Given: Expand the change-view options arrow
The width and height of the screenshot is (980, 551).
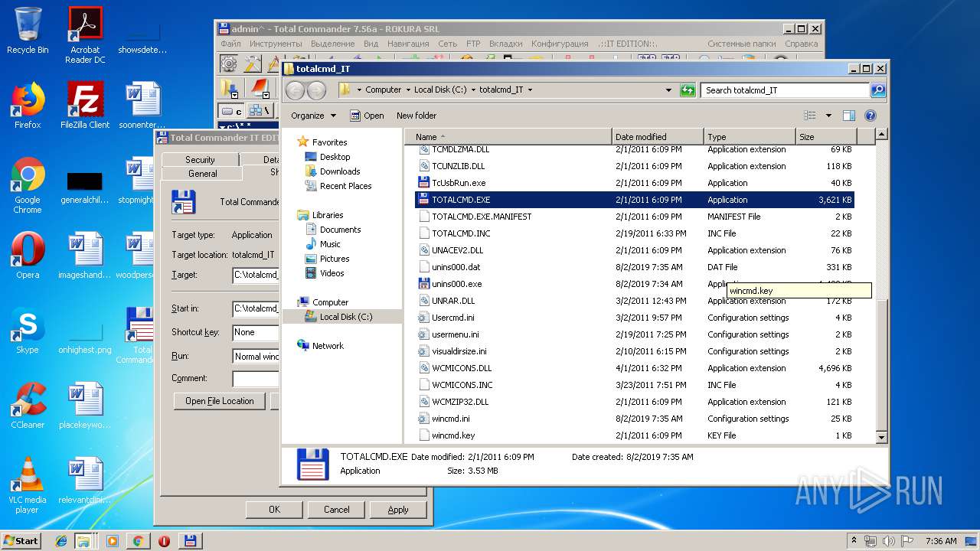Looking at the screenshot, I should coord(828,116).
